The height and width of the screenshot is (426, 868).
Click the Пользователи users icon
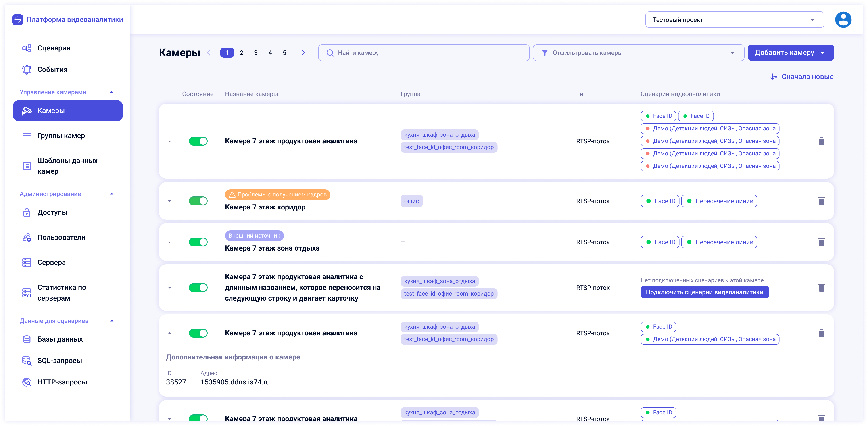click(27, 237)
